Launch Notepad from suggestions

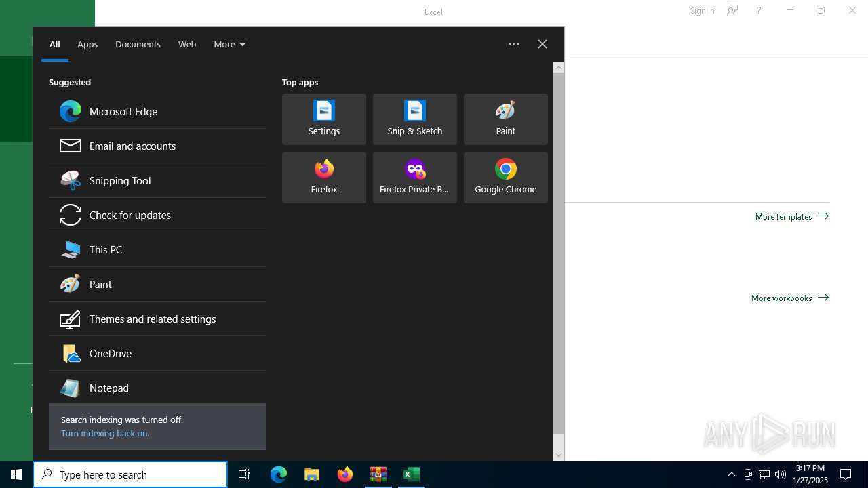[x=157, y=388]
